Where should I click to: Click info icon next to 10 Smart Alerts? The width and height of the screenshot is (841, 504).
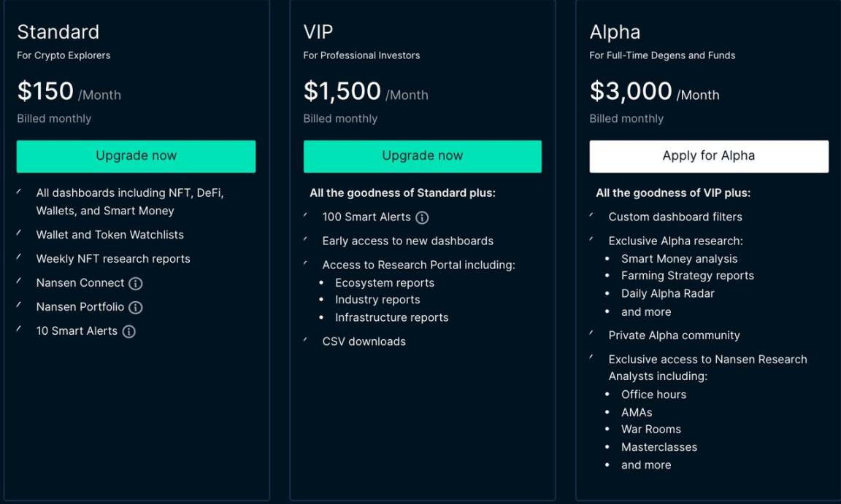tap(128, 332)
